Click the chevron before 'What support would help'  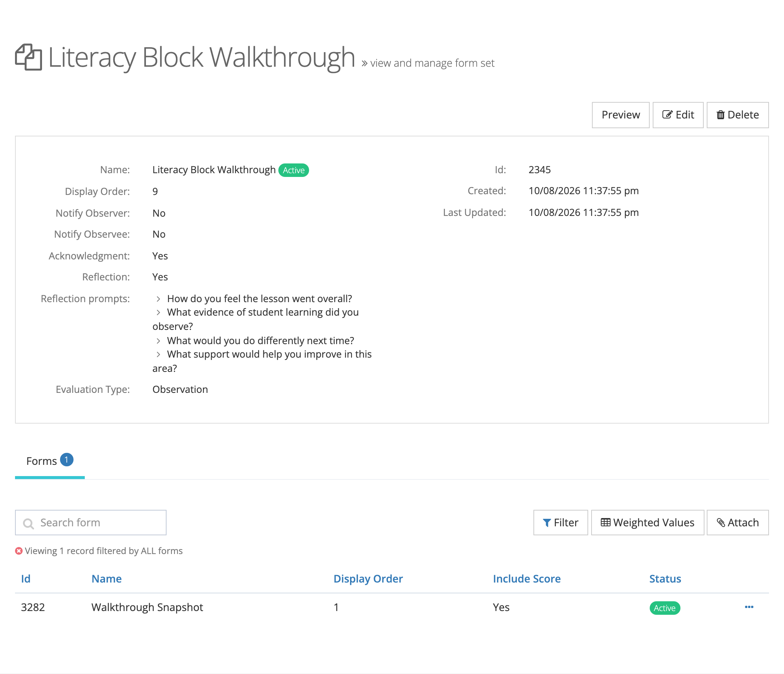point(159,354)
